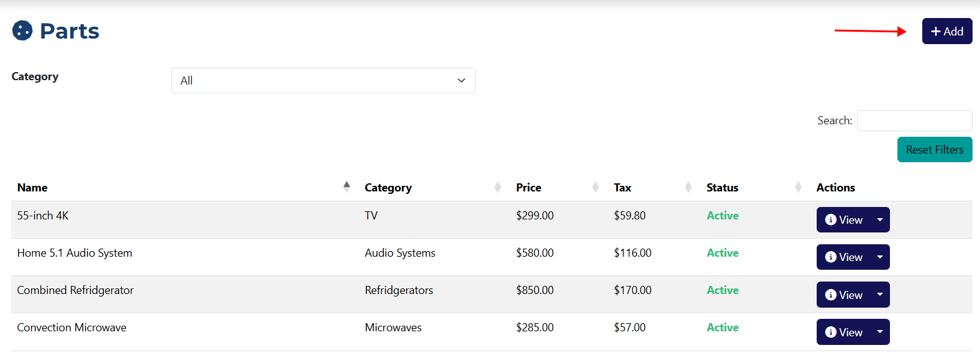The image size is (980, 358).
Task: Sort by Tax column sort arrows
Action: 688,187
